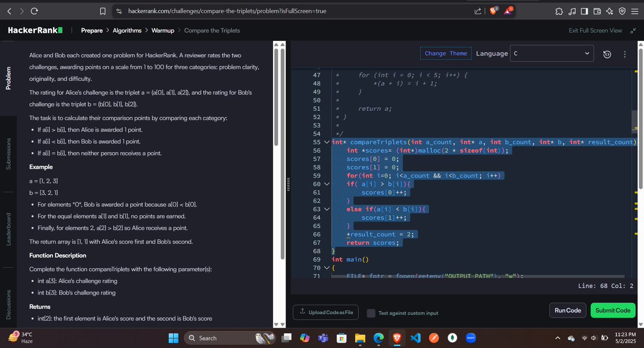The width and height of the screenshot is (644, 348).
Task: Collapse the if block fold arrow at line 60
Action: (327, 184)
